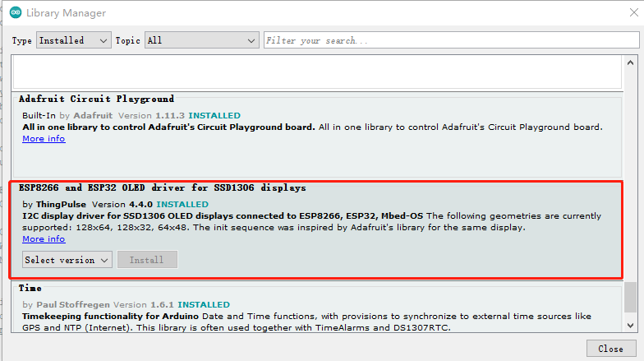Viewport: 644px width, 361px height.
Task: Click the Arduino logo icon in title bar
Action: point(16,13)
